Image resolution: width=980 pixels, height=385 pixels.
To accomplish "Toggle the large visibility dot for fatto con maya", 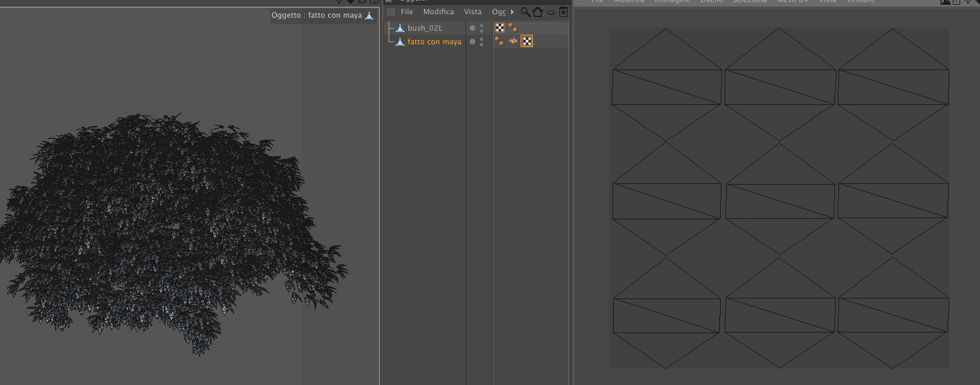I will 472,42.
